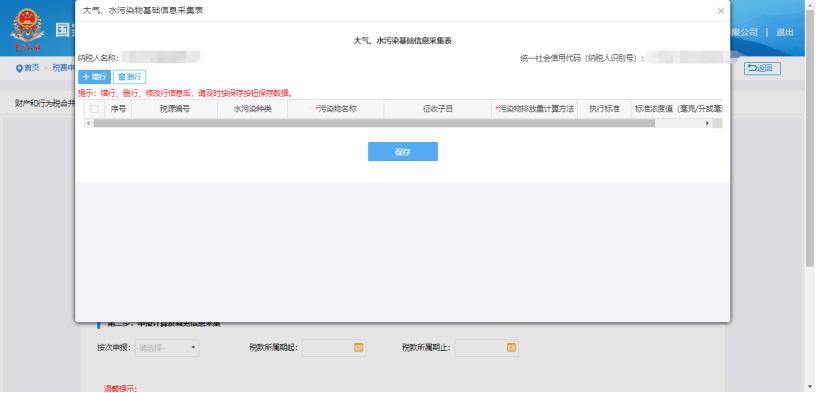Click the table's right scroll arrow
This screenshot has height=393, width=816.
tap(707, 123)
